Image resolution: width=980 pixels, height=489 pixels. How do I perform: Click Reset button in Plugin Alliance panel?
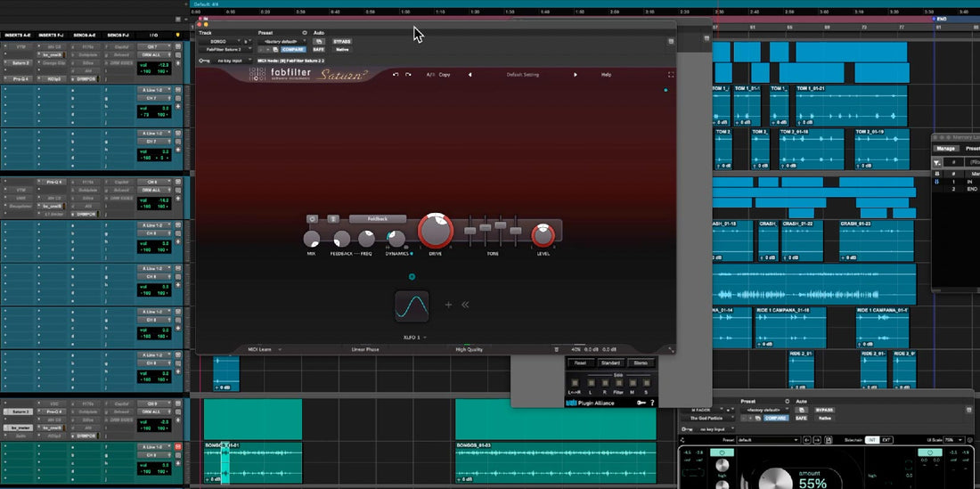point(581,363)
